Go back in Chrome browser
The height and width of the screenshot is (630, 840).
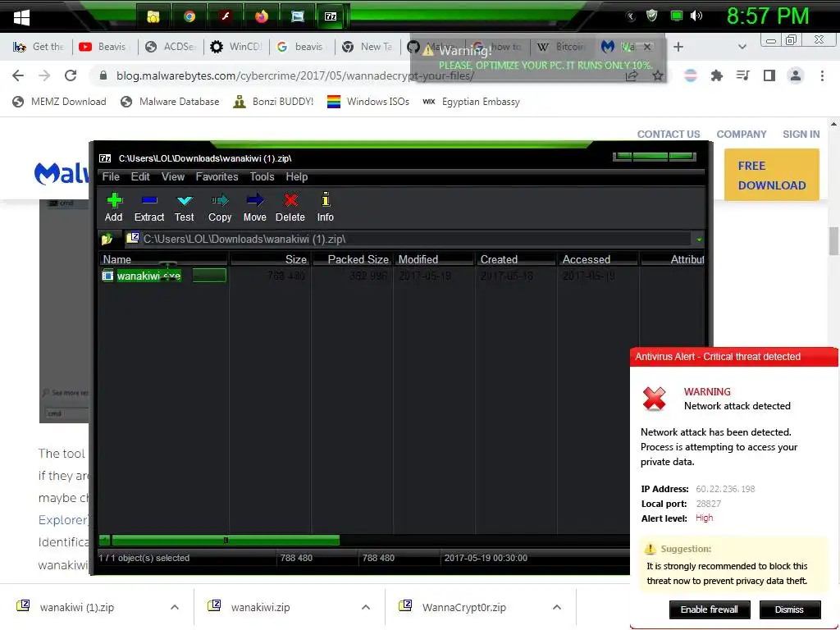click(x=18, y=75)
